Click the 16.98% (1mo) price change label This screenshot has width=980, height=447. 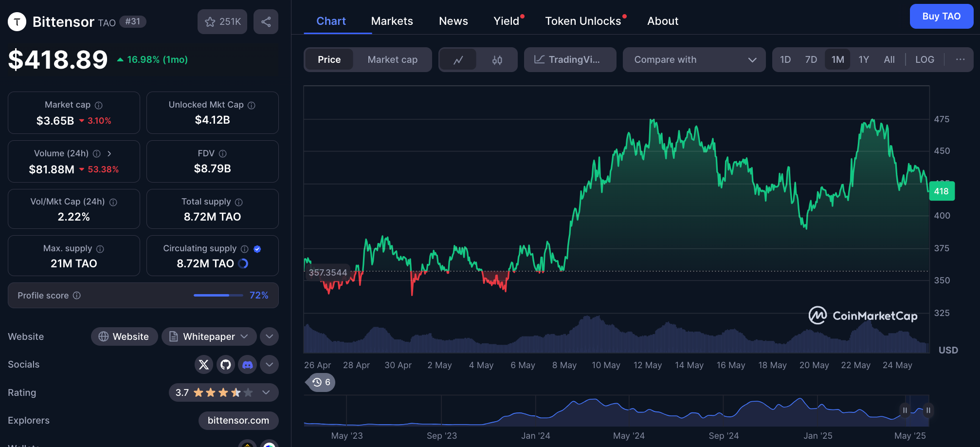[152, 59]
